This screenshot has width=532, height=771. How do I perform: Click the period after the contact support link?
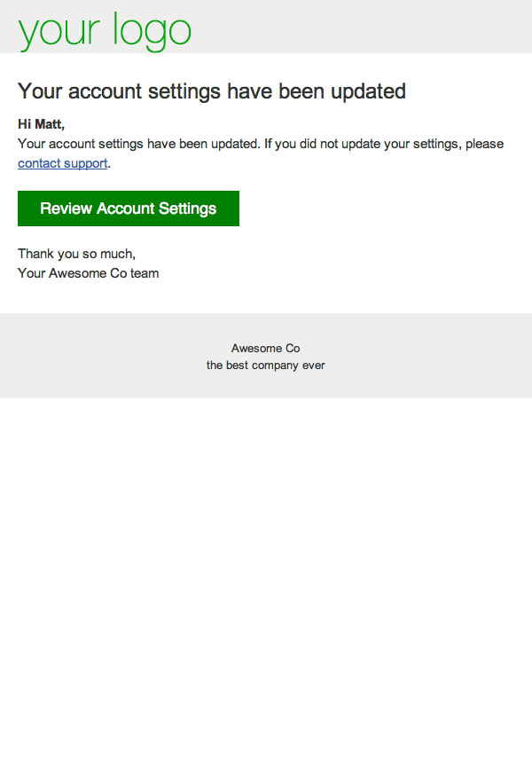click(x=109, y=164)
